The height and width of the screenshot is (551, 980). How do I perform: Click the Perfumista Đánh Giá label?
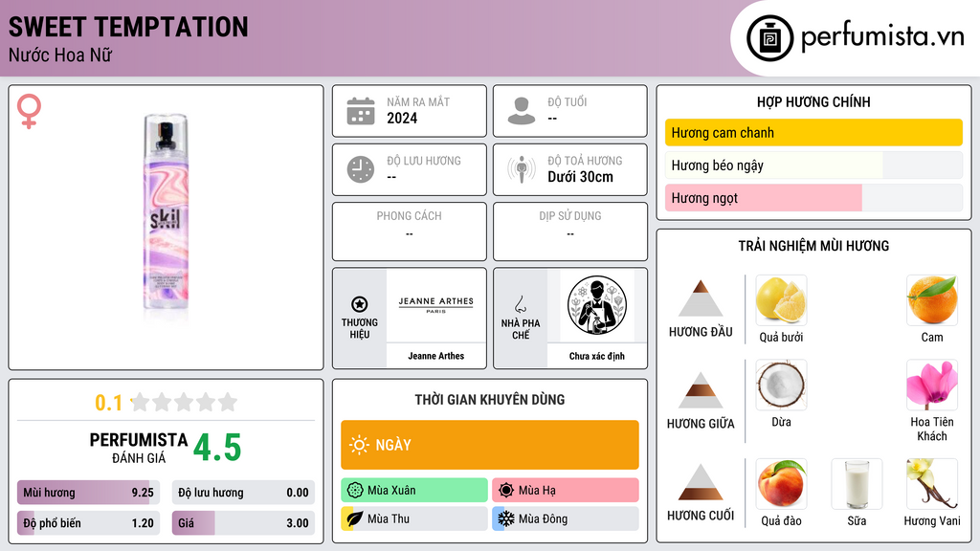tap(139, 449)
